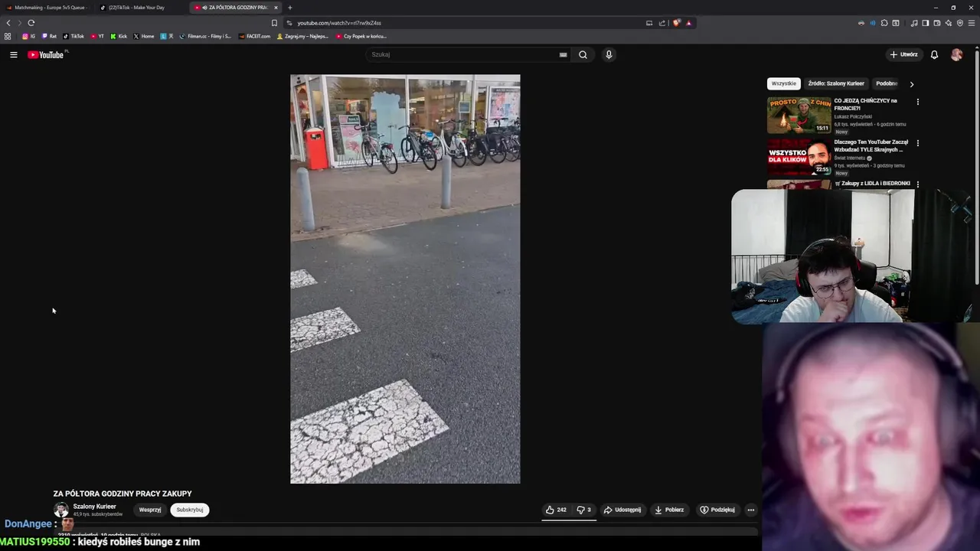This screenshot has width=980, height=551.
Task: Start voice search with microphone icon
Action: 609,54
